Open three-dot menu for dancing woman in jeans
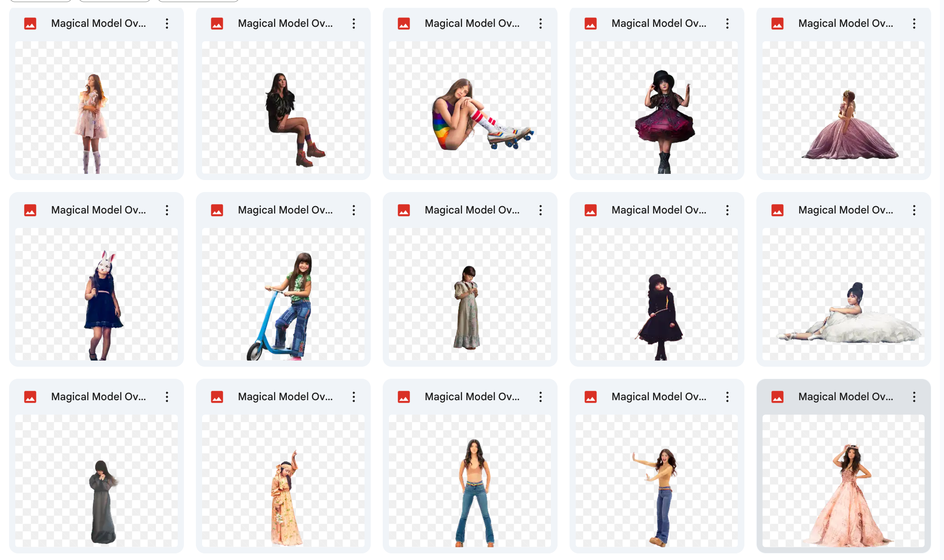The height and width of the screenshot is (560, 944). (727, 397)
